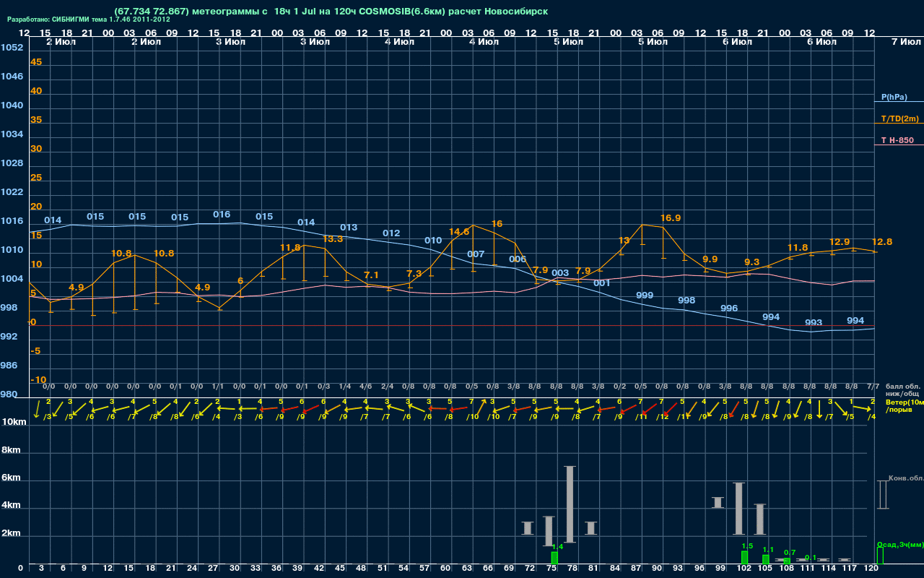The image size is (924, 578).
Task: Click the 'Разработано: СИБНИГМИ' credit line
Action: [x=89, y=20]
